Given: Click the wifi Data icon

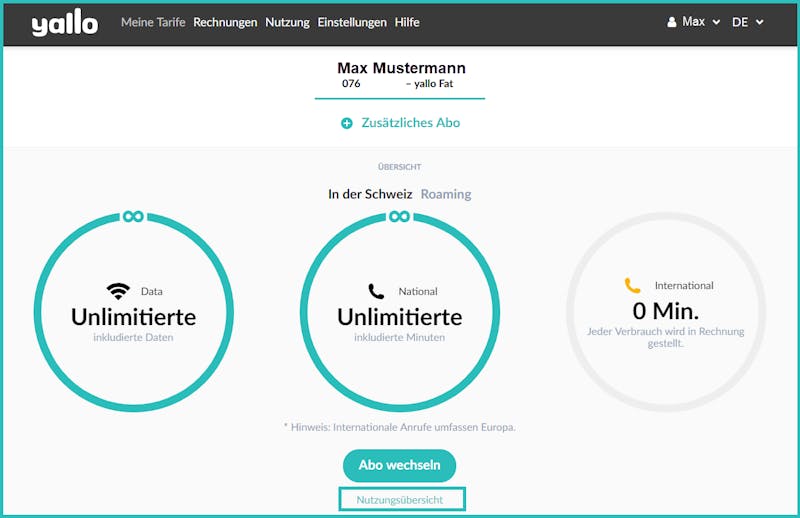Looking at the screenshot, I should tap(118, 291).
